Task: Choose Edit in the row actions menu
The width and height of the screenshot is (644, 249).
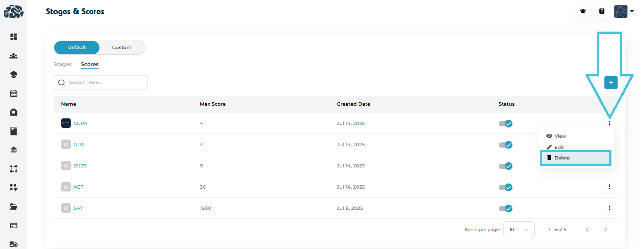Action: coord(559,148)
